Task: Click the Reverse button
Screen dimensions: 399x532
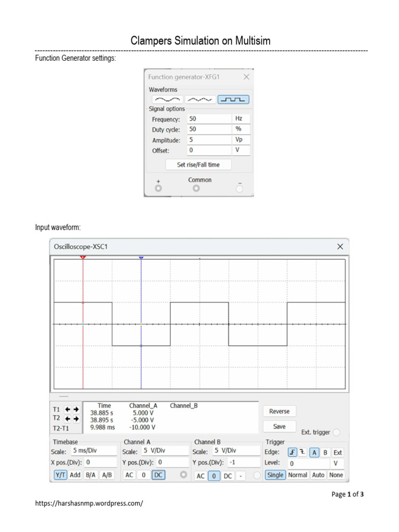Action: click(x=280, y=411)
